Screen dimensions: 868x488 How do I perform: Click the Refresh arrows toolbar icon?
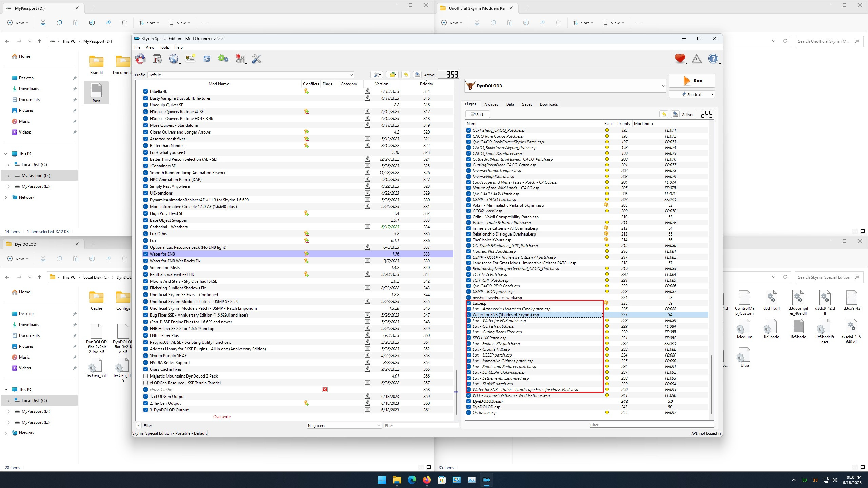[206, 59]
